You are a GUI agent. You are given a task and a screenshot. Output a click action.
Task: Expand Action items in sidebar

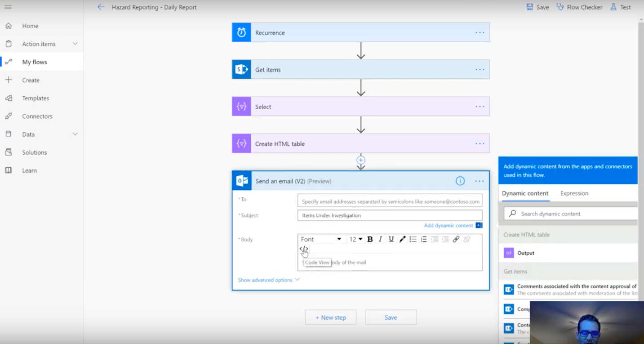75,44
